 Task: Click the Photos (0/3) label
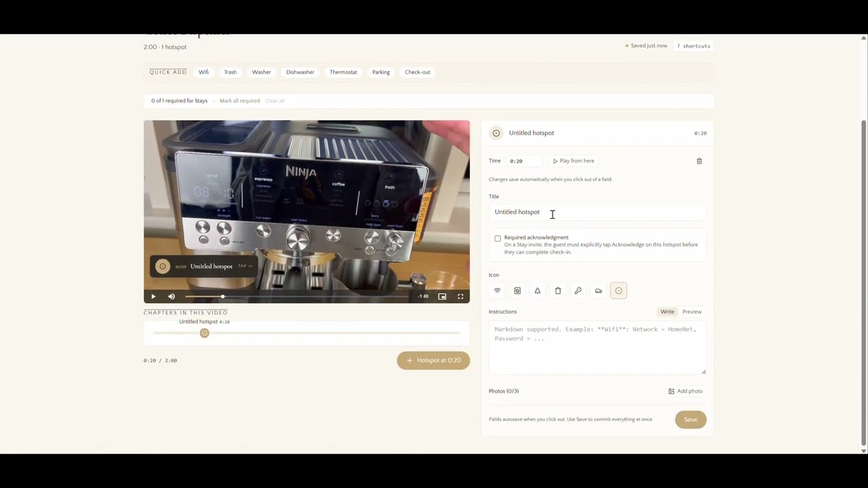[x=504, y=391]
